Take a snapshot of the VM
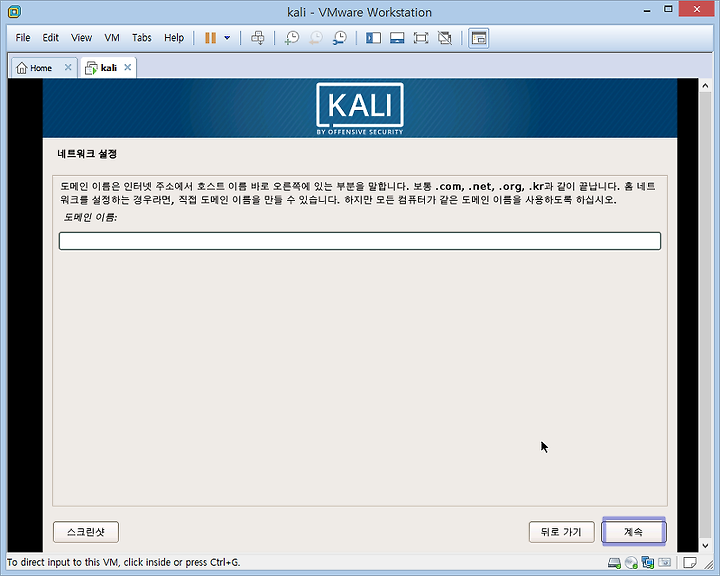The image size is (720, 576). tap(292, 38)
